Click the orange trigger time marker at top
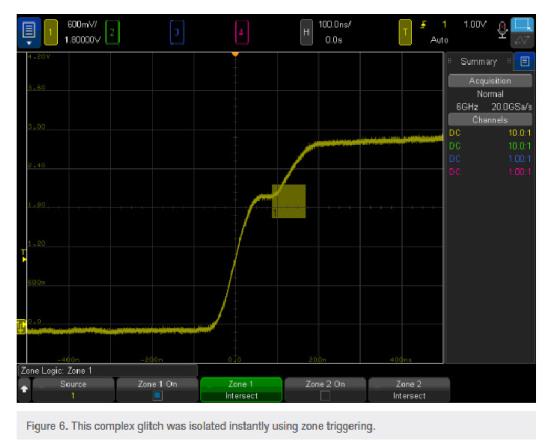The width and height of the screenshot is (552, 447). tap(235, 54)
